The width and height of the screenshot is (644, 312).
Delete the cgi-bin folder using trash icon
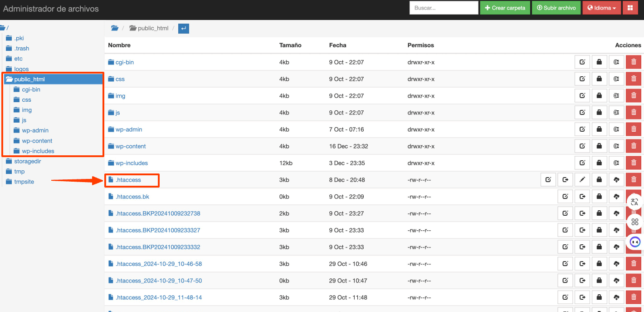pos(634,62)
